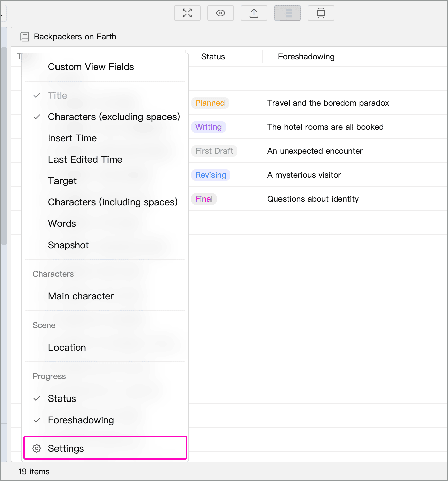Open Settings at the menu bottom
This screenshot has height=481, width=448.
click(x=105, y=448)
